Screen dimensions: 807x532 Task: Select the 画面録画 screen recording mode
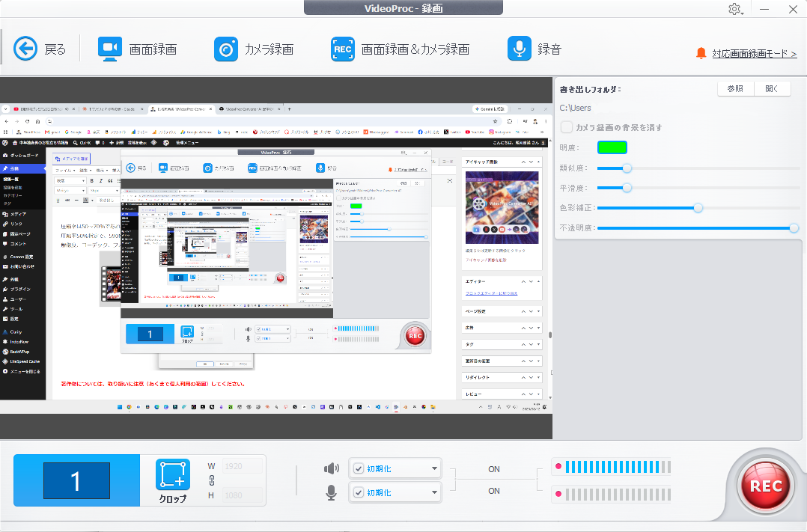pyautogui.click(x=137, y=49)
